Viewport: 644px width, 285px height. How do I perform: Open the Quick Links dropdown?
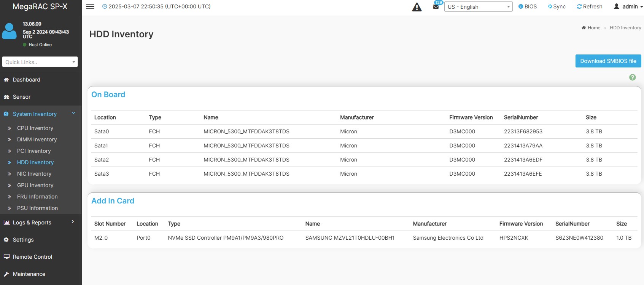pos(40,62)
